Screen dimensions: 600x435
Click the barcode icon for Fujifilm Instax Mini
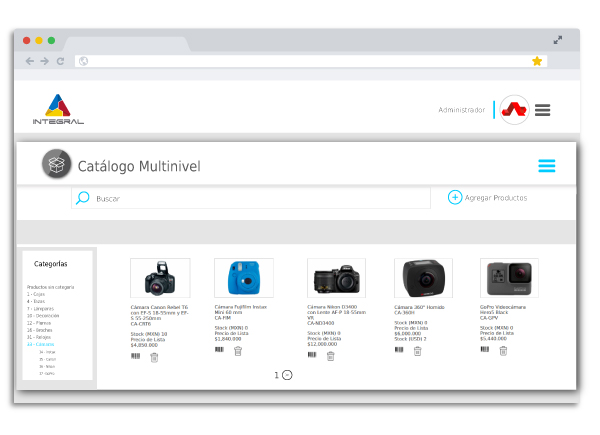pyautogui.click(x=219, y=350)
